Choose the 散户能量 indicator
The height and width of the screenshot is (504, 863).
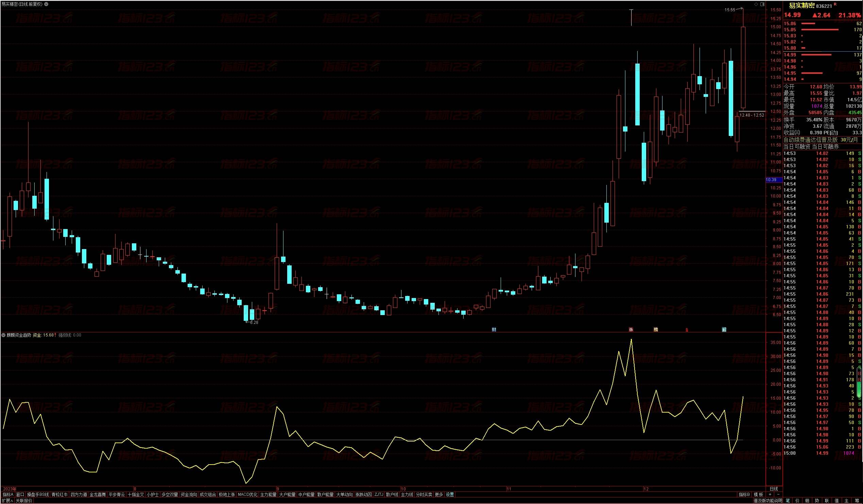(x=325, y=494)
